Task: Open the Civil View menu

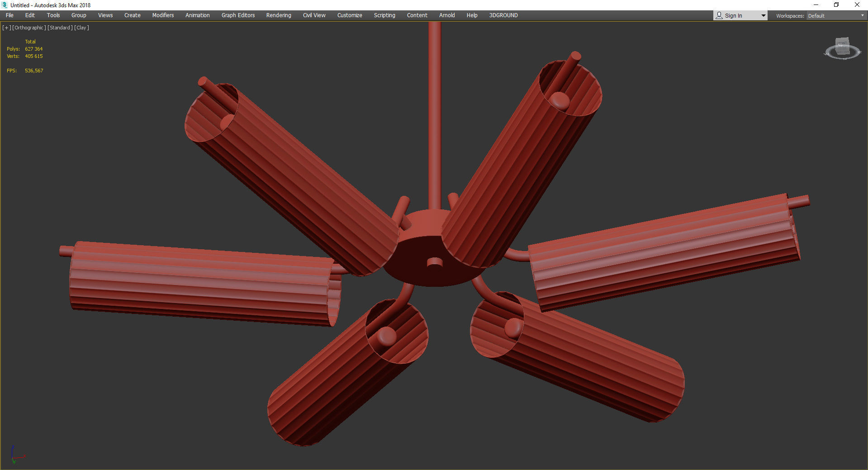Action: coord(314,15)
